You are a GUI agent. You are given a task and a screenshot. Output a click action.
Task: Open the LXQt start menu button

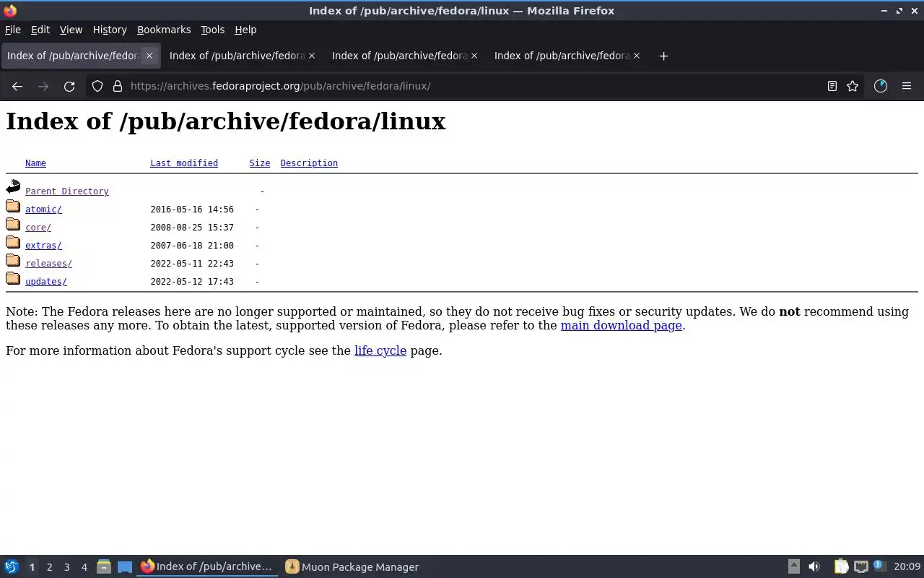tap(12, 567)
